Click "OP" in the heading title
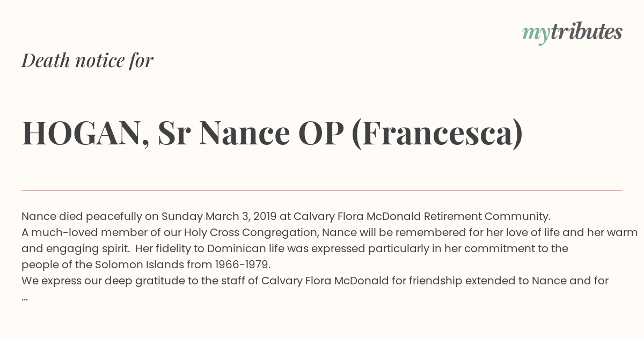The image size is (644, 338). coord(320,133)
